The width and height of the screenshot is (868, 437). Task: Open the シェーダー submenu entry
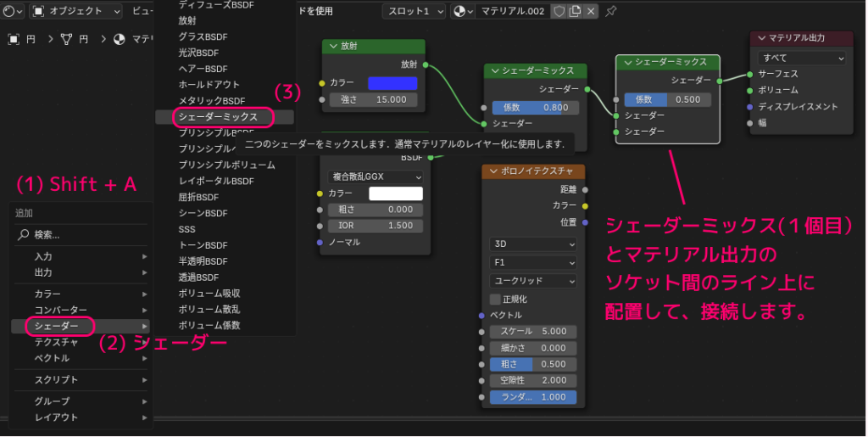pos(81,326)
